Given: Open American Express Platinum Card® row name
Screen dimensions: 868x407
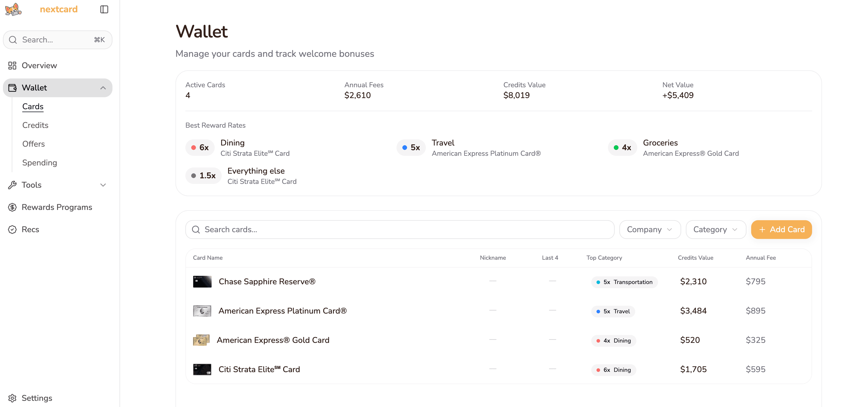Looking at the screenshot, I should 282,311.
